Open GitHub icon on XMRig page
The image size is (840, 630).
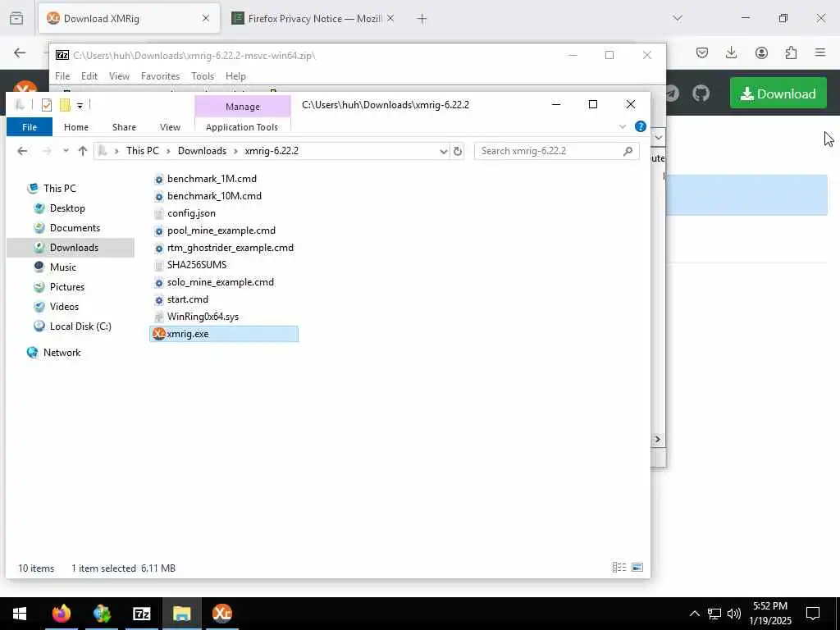click(x=701, y=94)
